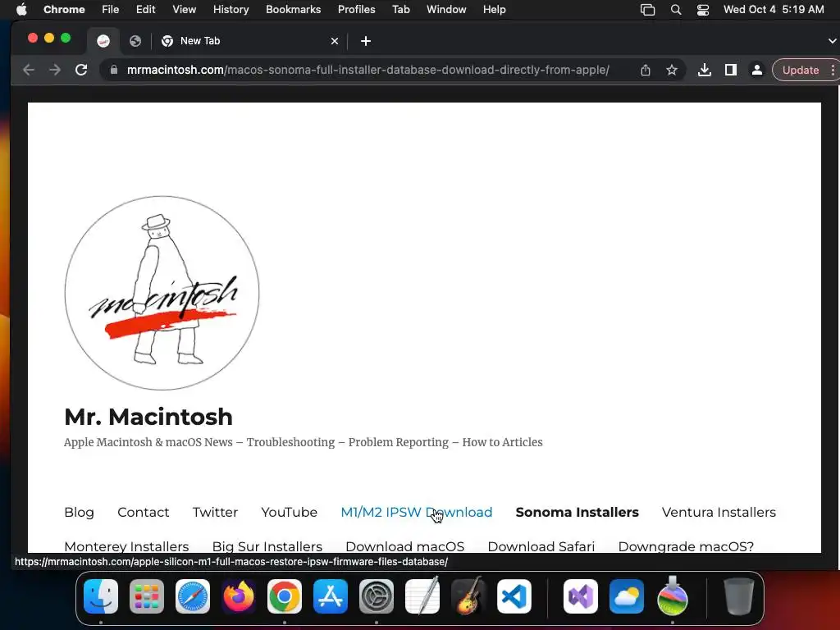Close the New Tab tab
Screen dimensions: 840x630
pos(335,41)
